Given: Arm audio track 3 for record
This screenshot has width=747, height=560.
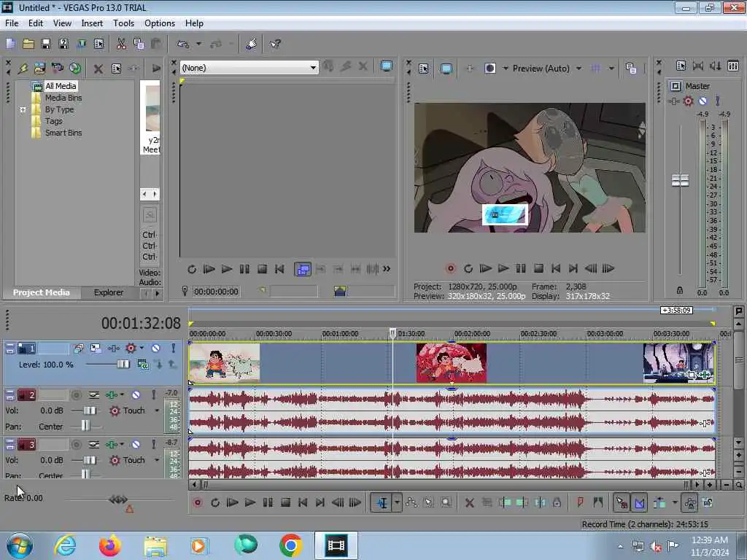Looking at the screenshot, I should click(76, 444).
